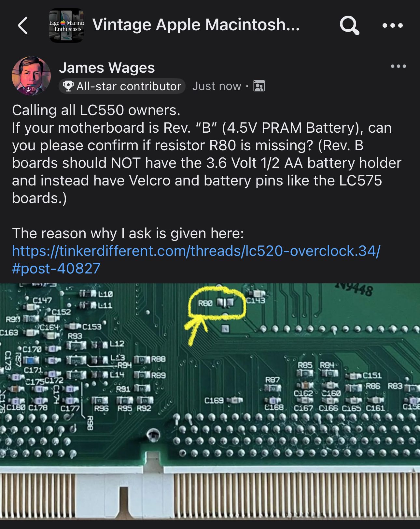Tap the Just now timestamp
Screen dimensions: 420x529
coord(217,86)
